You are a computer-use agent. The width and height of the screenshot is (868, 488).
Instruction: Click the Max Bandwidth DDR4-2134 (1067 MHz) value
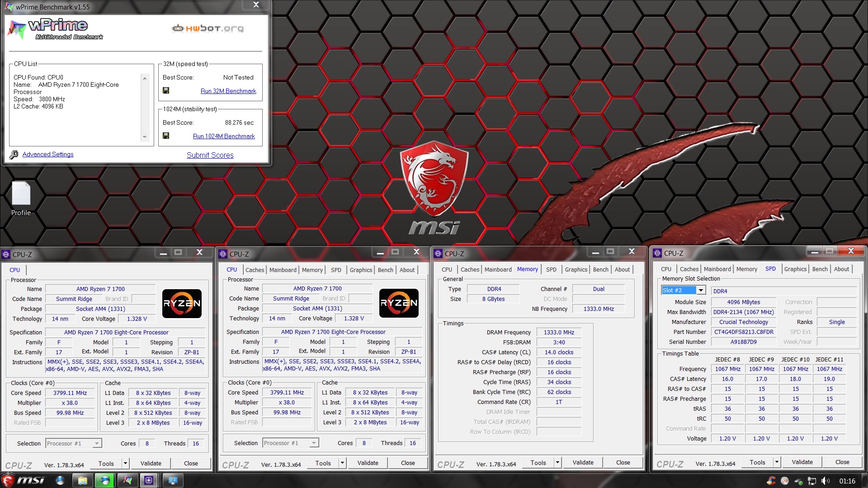click(744, 312)
